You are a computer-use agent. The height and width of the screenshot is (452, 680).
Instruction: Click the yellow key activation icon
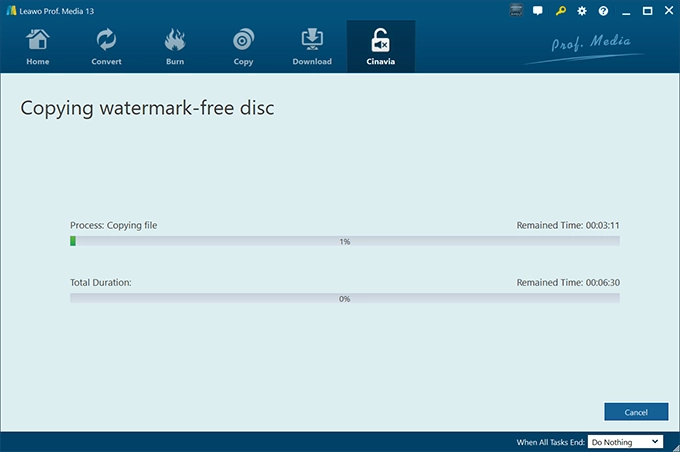(560, 11)
